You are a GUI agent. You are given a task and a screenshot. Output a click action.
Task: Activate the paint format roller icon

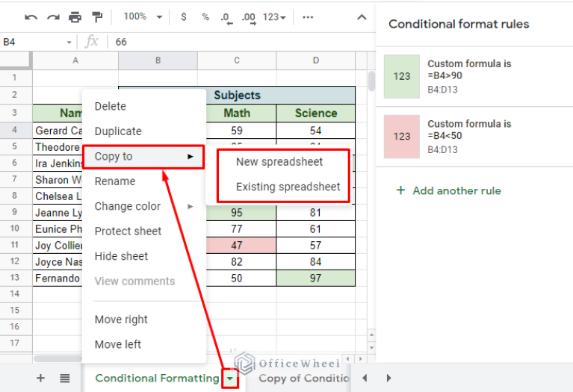click(96, 17)
